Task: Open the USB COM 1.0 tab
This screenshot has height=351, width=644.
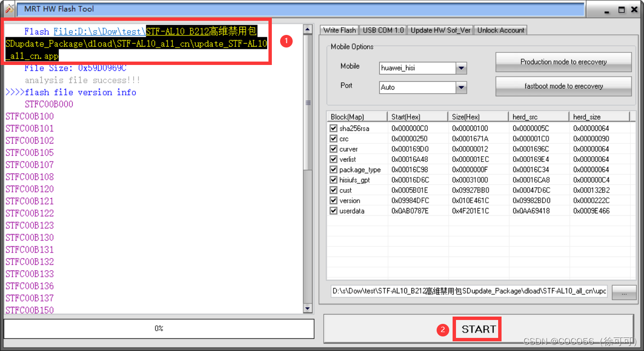Action: point(383,30)
